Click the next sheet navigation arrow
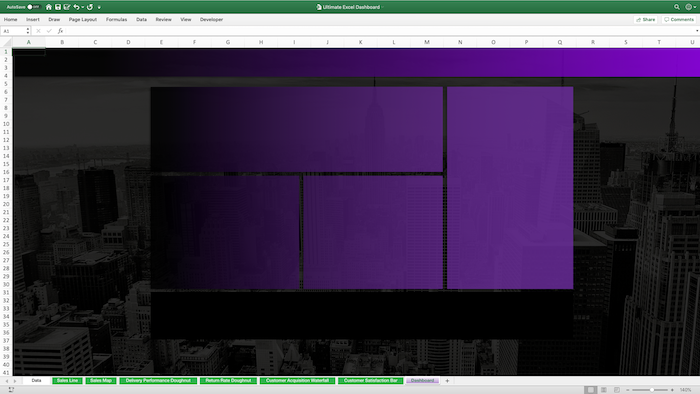Image resolution: width=700 pixels, height=394 pixels. point(15,381)
